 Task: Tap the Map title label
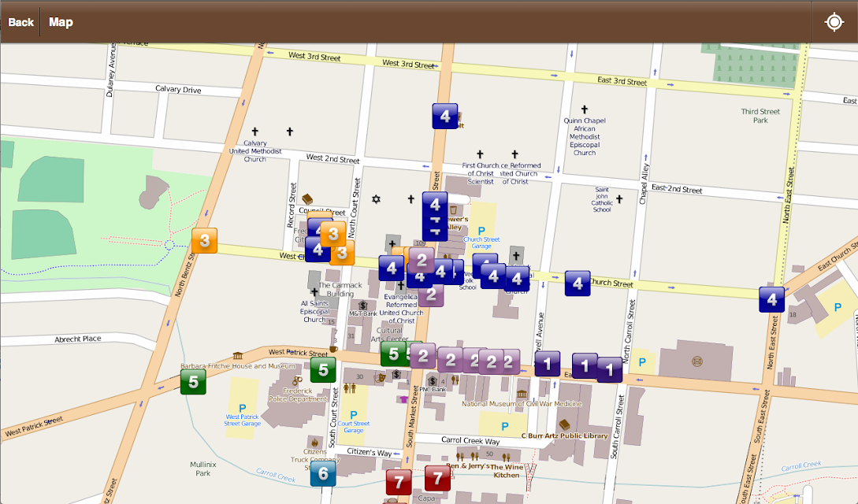click(61, 22)
